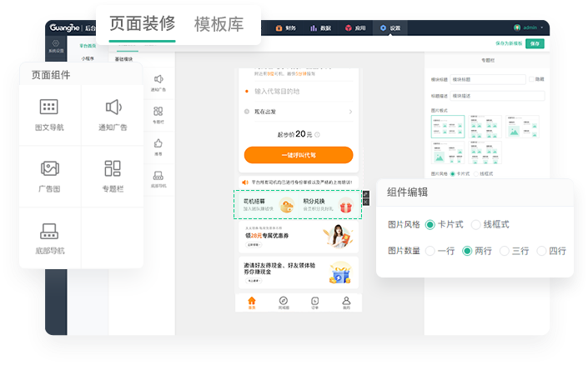The image size is (588, 390).
Task: Toggle the 隐藏 checkbox for module title
Action: click(x=530, y=79)
